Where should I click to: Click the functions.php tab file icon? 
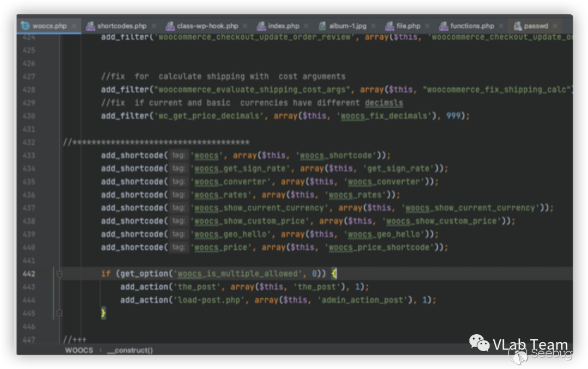(443, 26)
